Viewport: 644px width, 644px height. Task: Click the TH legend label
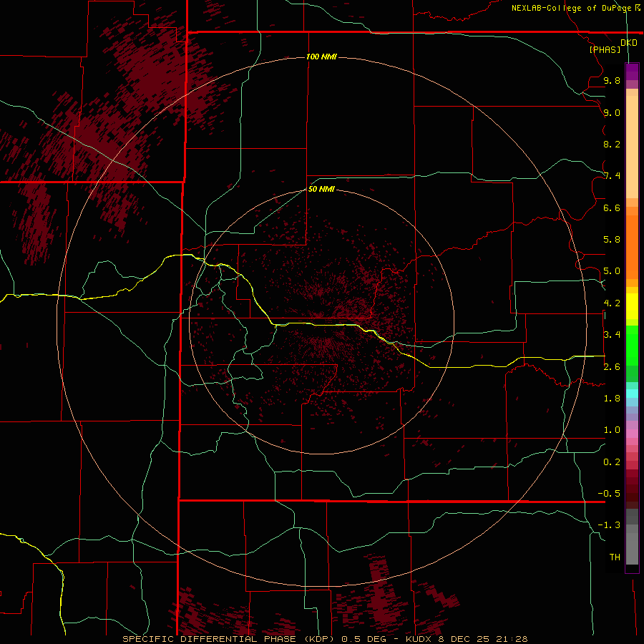(x=615, y=557)
